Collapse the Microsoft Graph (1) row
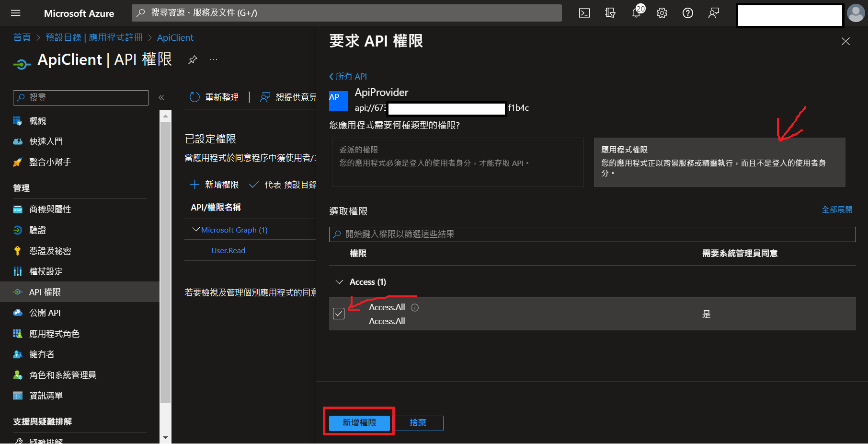 [x=196, y=230]
